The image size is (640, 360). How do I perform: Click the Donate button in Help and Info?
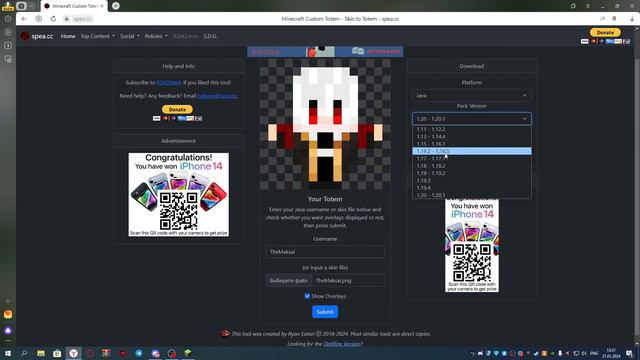pos(177,109)
